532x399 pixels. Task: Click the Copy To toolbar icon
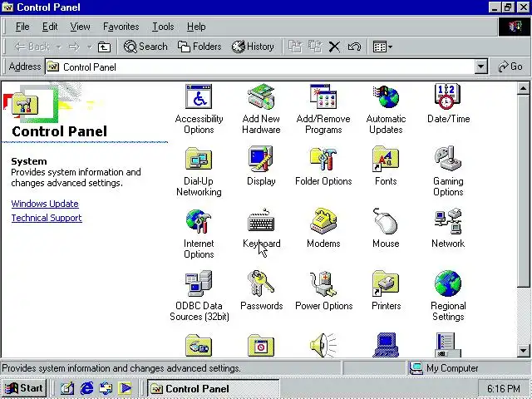[315, 47]
